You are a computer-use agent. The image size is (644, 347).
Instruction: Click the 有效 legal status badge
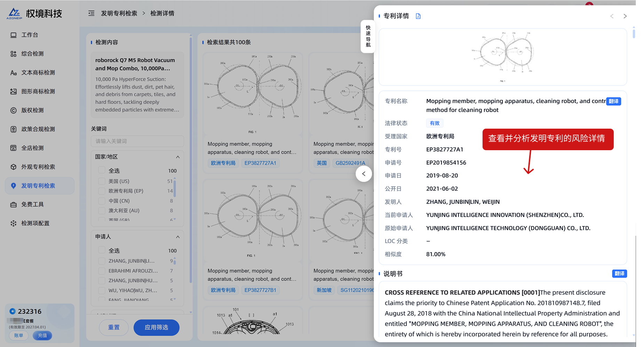(435, 123)
